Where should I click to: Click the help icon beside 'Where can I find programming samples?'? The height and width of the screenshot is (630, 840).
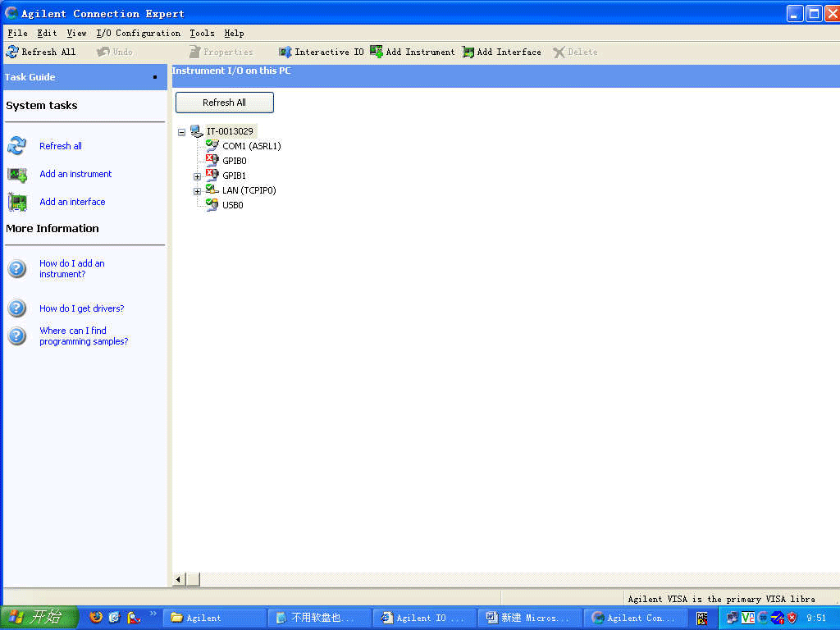click(x=17, y=336)
